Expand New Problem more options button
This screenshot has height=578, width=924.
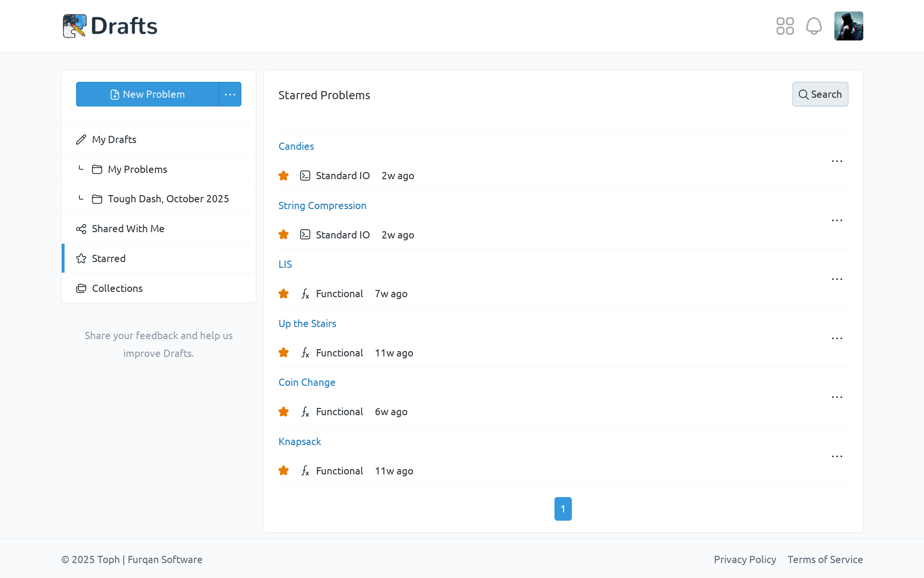230,94
